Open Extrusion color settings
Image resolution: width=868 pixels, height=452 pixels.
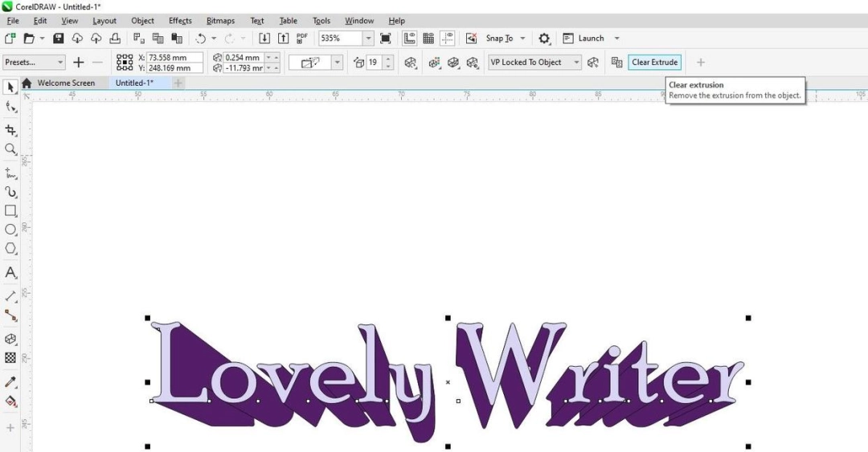[435, 63]
